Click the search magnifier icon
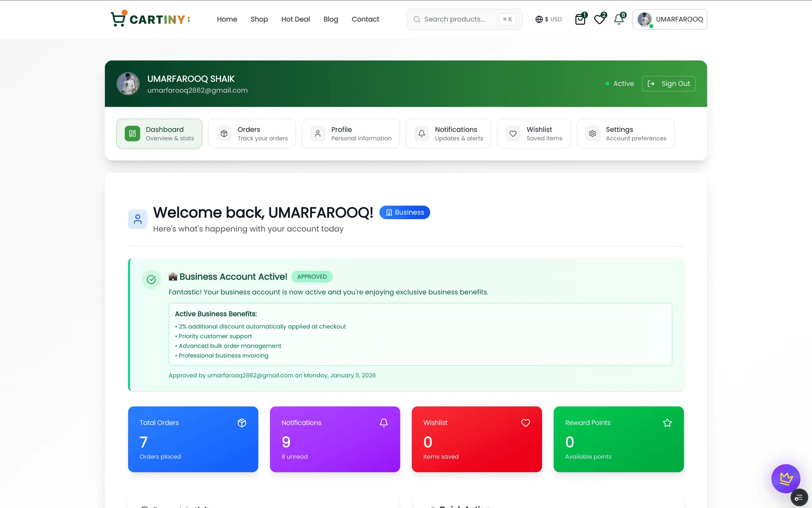 pos(417,19)
